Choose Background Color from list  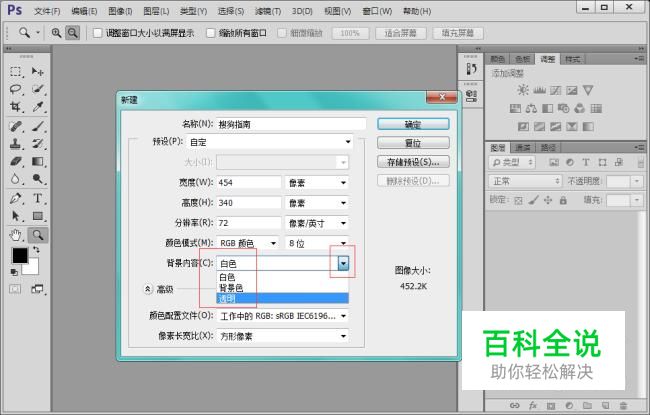coord(282,288)
